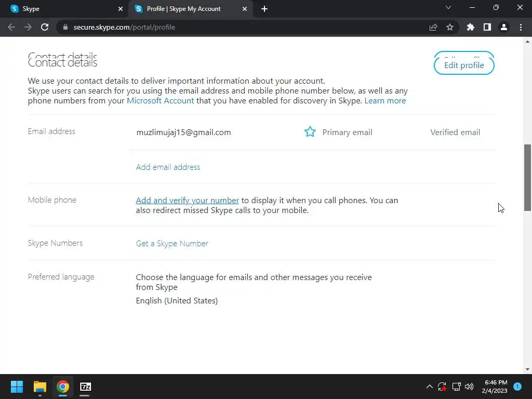This screenshot has height=399, width=532.
Task: Click the scrollbar up arrow
Action: click(x=527, y=42)
